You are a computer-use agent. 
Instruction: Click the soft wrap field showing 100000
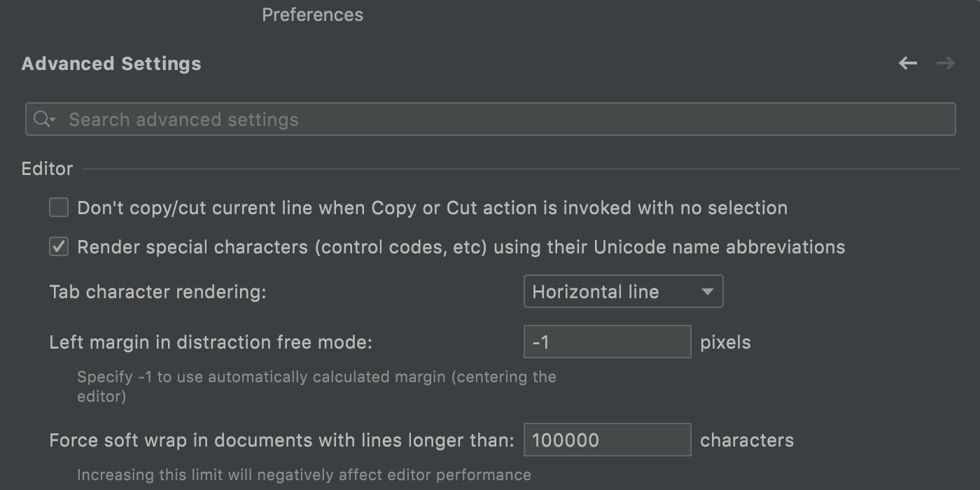tap(608, 440)
